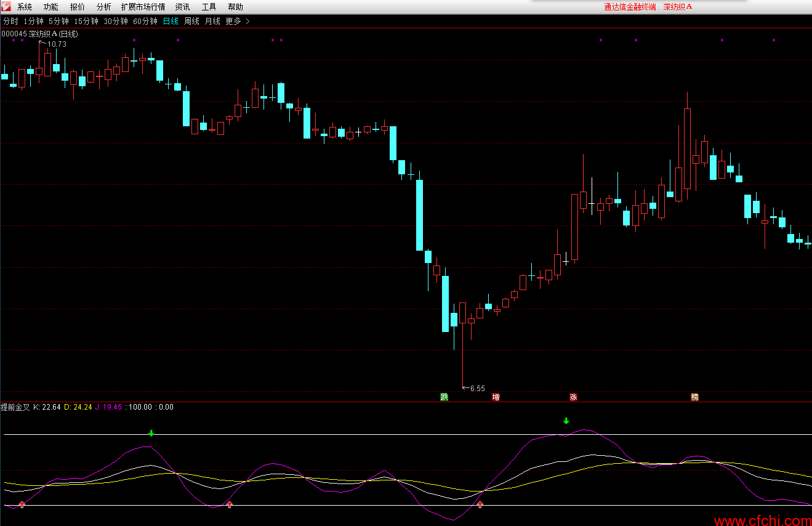Open the 资讯 menu
Image resolution: width=812 pixels, height=526 pixels.
click(182, 7)
